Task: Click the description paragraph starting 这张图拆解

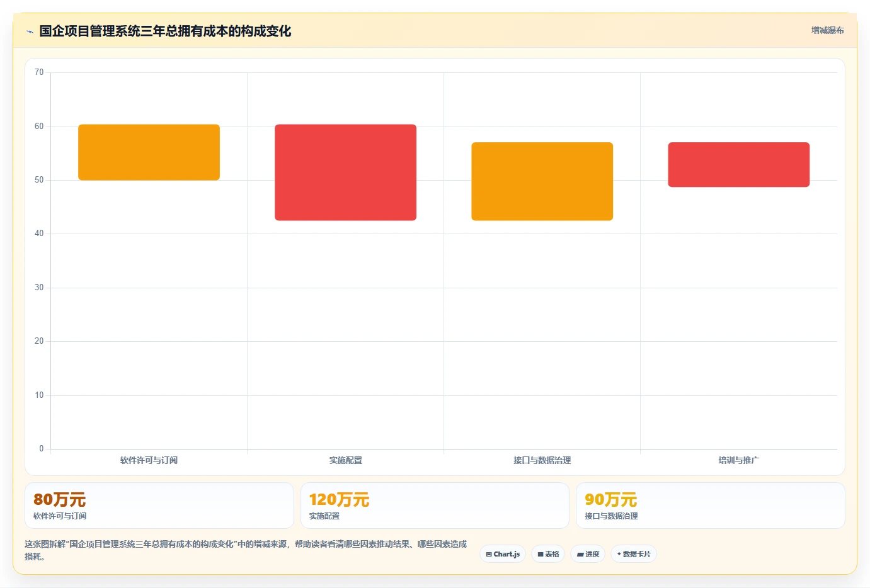Action: (246, 550)
